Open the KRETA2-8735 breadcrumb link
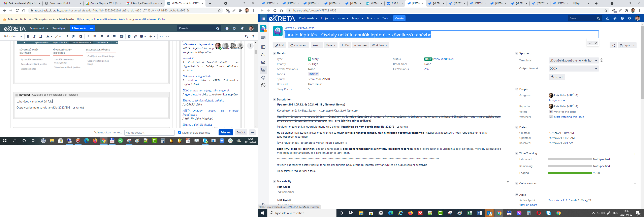The width and height of the screenshot is (644, 217). pyautogui.click(x=306, y=28)
